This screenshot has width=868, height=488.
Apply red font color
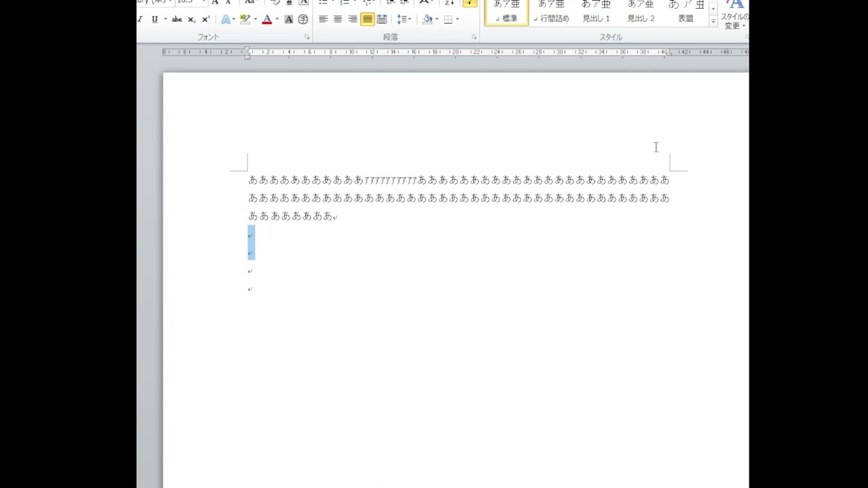(267, 20)
